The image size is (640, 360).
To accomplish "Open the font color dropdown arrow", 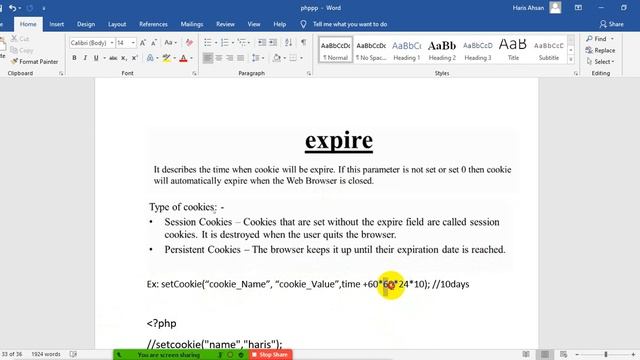I will [191, 58].
